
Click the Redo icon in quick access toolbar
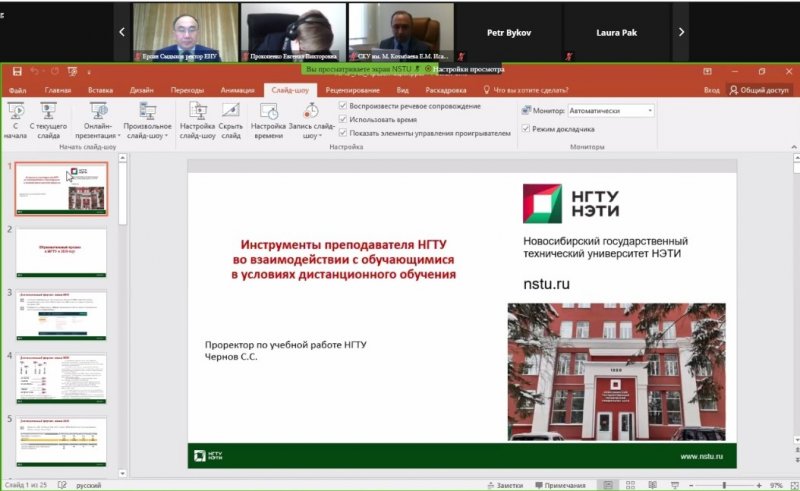coord(55,71)
